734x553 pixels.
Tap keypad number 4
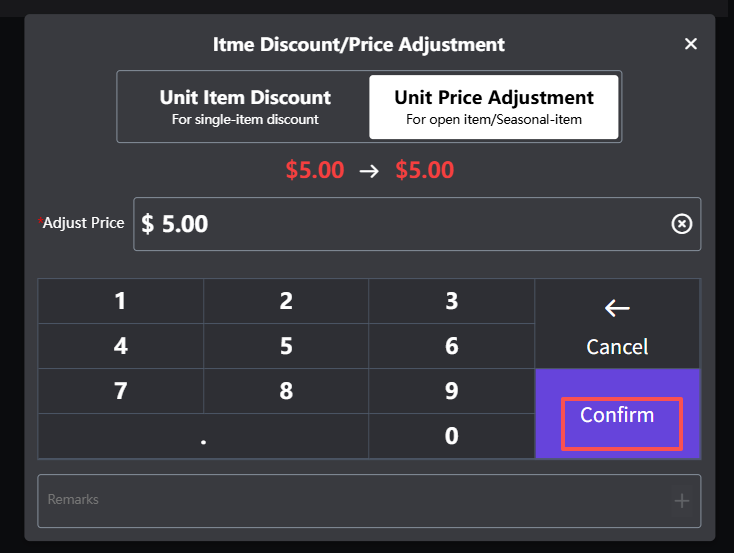click(x=121, y=346)
